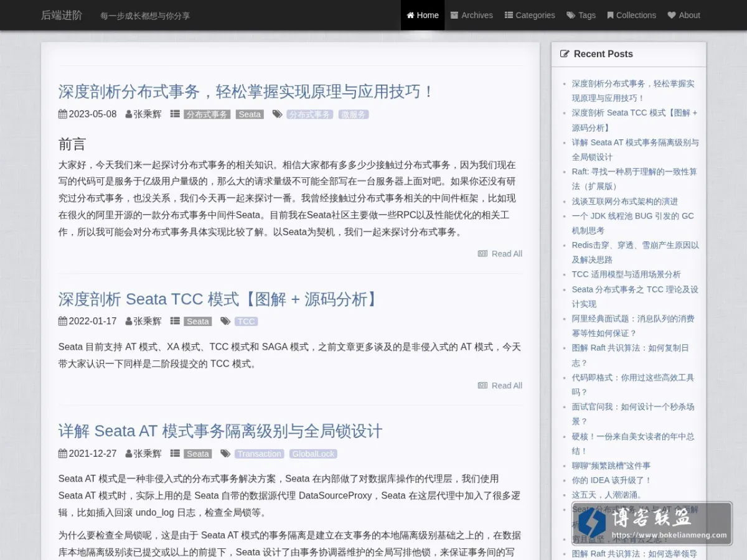Image resolution: width=747 pixels, height=560 pixels.
Task: Open recent post Seata 分布式事务之 TCC 理论及设计实现
Action: (635, 297)
